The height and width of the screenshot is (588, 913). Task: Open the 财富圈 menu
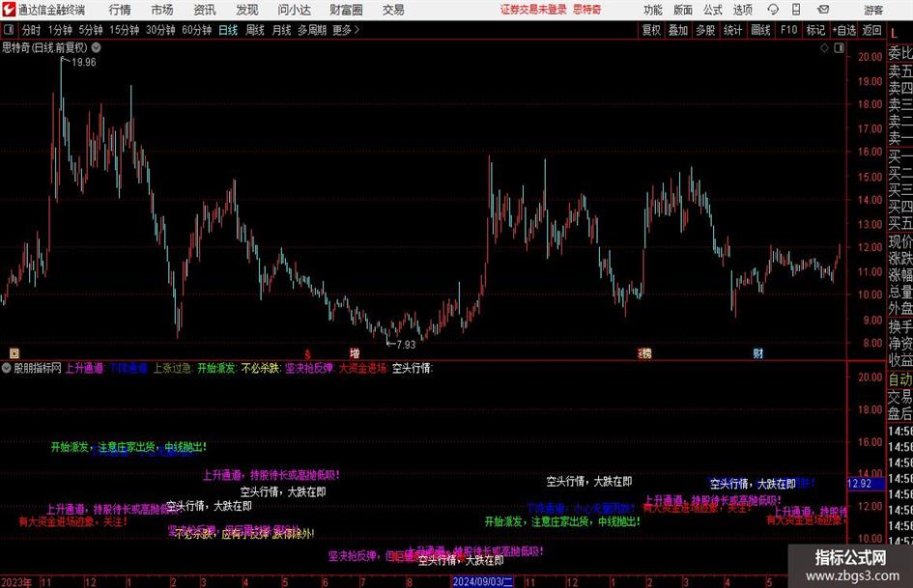pos(346,10)
